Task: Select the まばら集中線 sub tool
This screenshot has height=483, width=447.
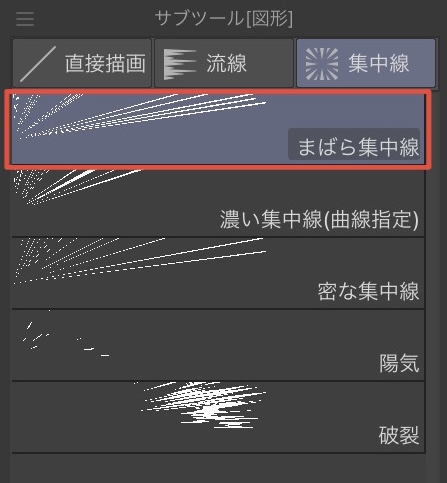Action: coord(218,129)
